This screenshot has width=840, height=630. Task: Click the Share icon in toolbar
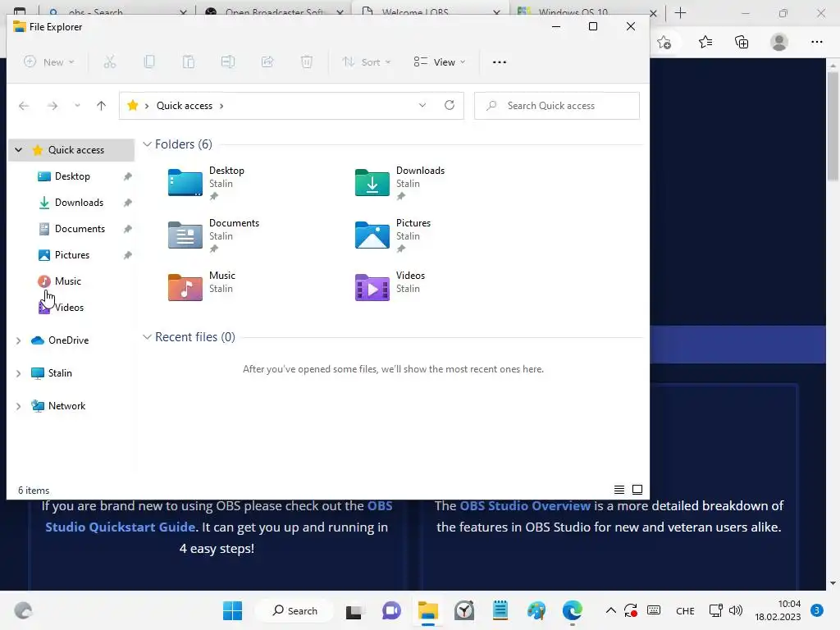pos(267,62)
